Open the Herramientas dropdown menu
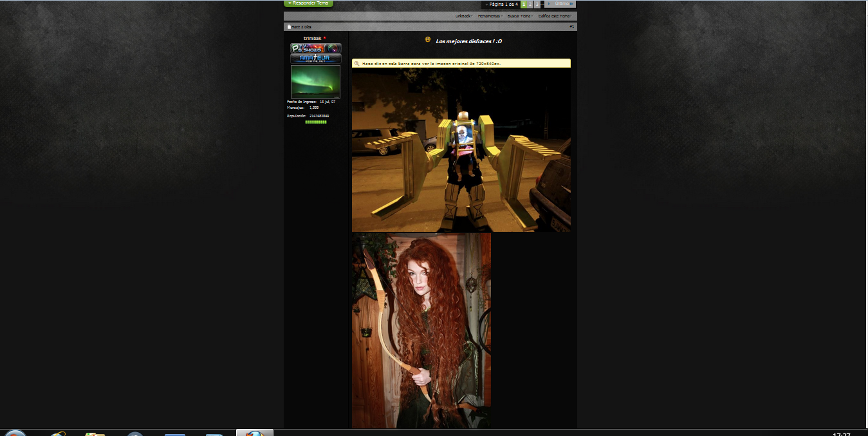 coord(490,16)
